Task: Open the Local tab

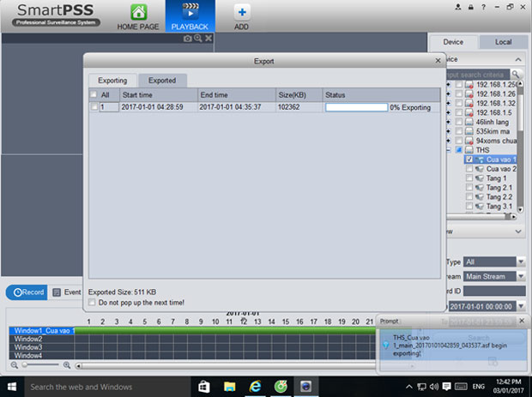Action: [x=503, y=42]
